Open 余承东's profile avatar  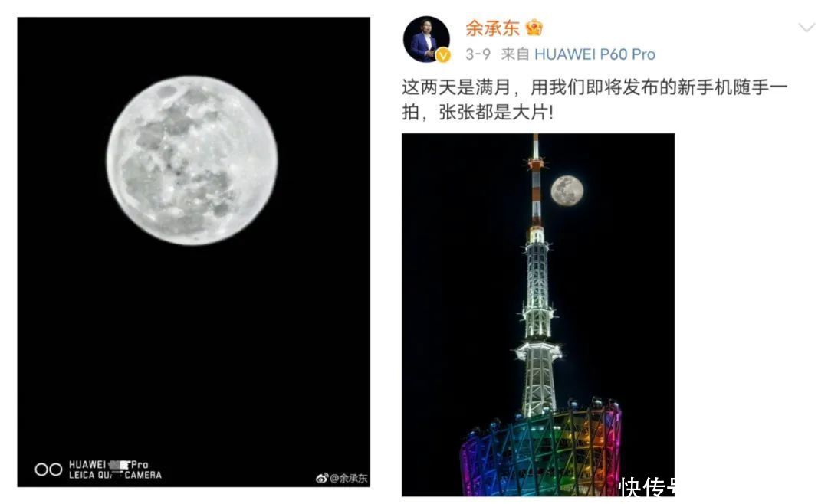click(426, 39)
